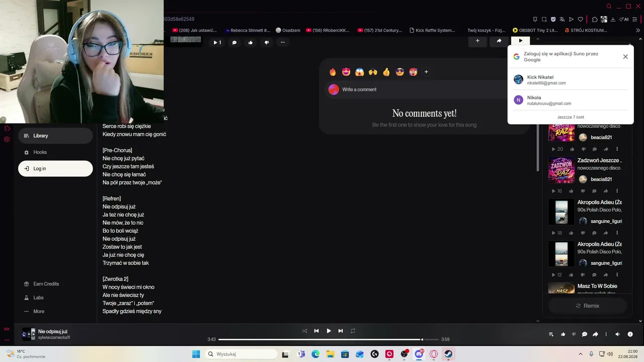Open the three-dot menu under the song title
The image size is (644, 362).
[283, 43]
